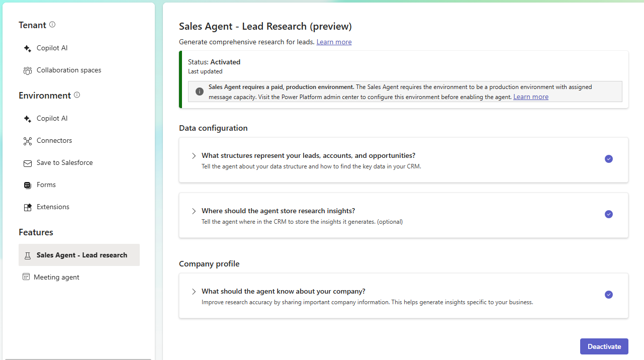
Task: Click the data structures completed checkmark
Action: click(609, 159)
